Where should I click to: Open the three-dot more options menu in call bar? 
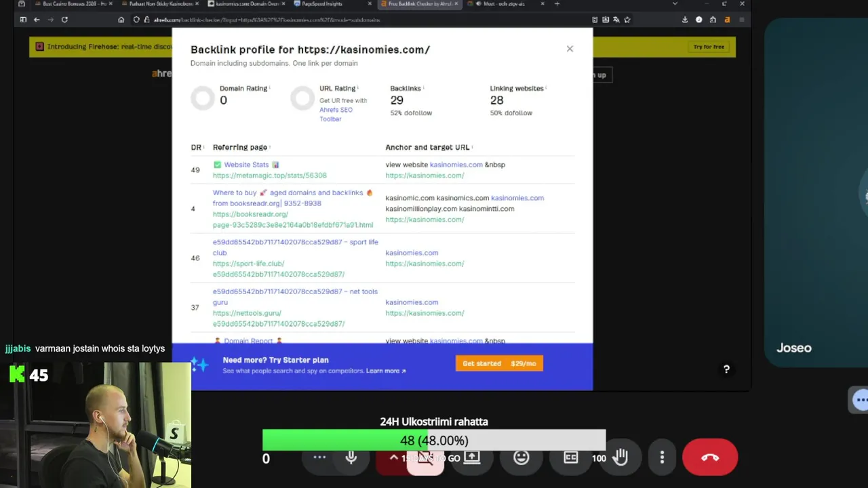[663, 457]
